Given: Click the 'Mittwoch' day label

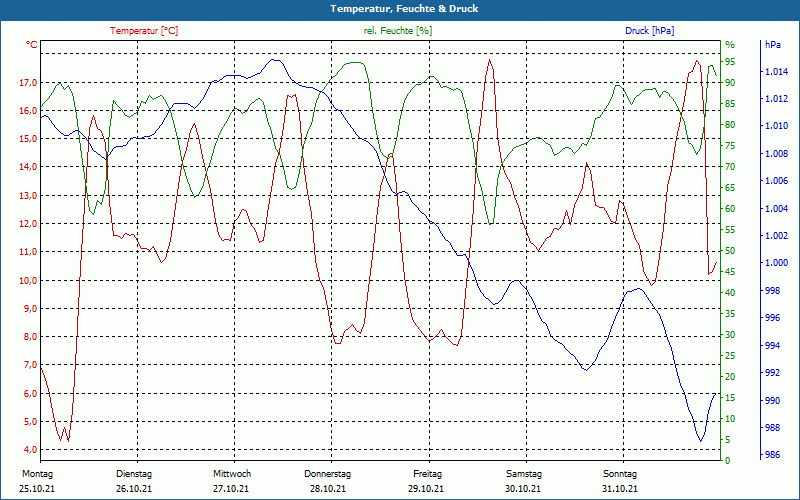Looking at the screenshot, I should (232, 474).
